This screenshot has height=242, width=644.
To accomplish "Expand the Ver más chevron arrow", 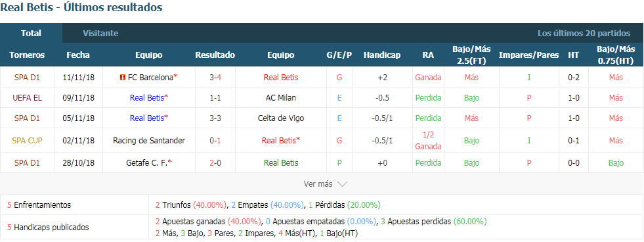I will pyautogui.click(x=342, y=184).
